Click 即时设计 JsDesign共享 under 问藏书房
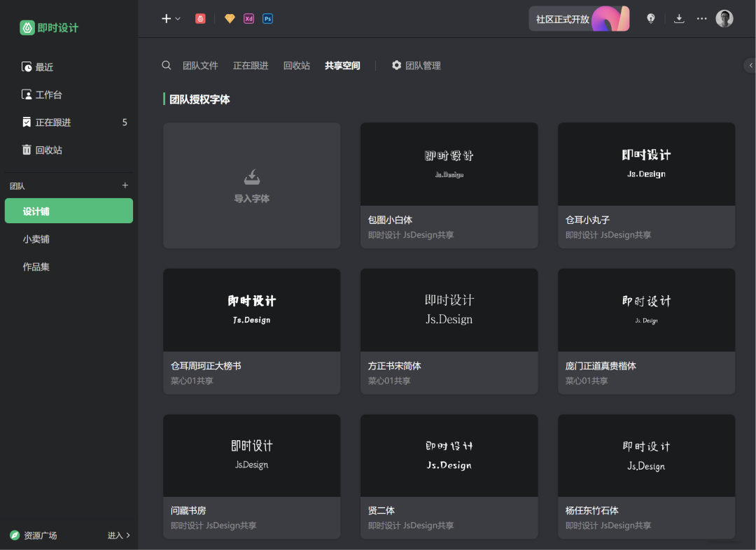Screen dimensions: 756x550 tap(213, 526)
